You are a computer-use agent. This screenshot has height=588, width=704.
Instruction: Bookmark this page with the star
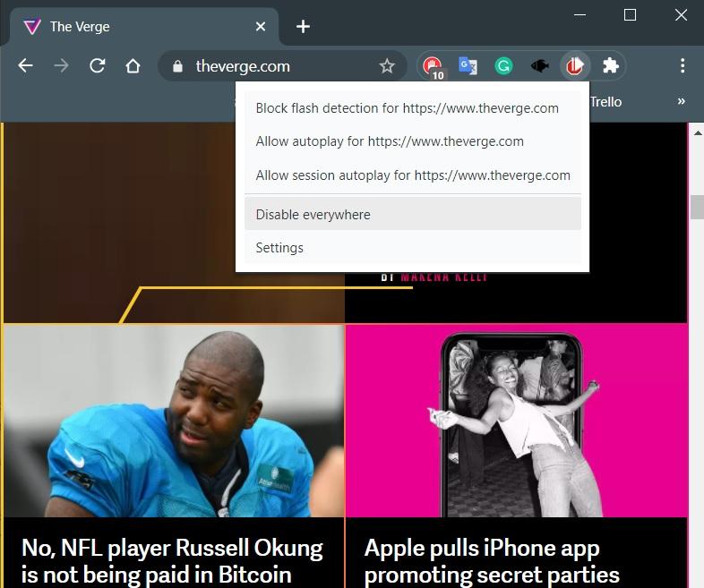tap(387, 66)
